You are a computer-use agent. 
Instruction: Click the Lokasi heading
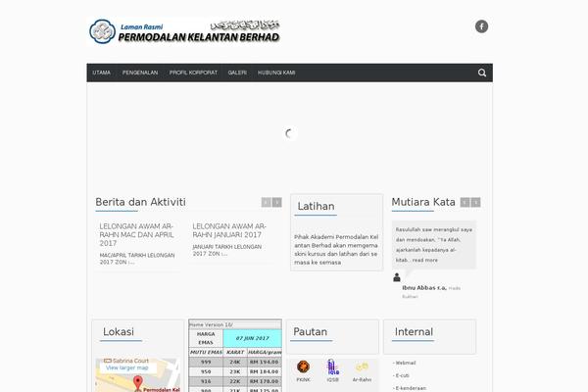119,331
